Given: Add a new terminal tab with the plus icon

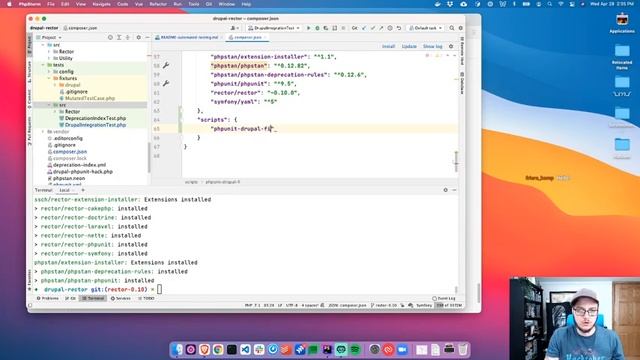Looking at the screenshot, I should tap(83, 190).
